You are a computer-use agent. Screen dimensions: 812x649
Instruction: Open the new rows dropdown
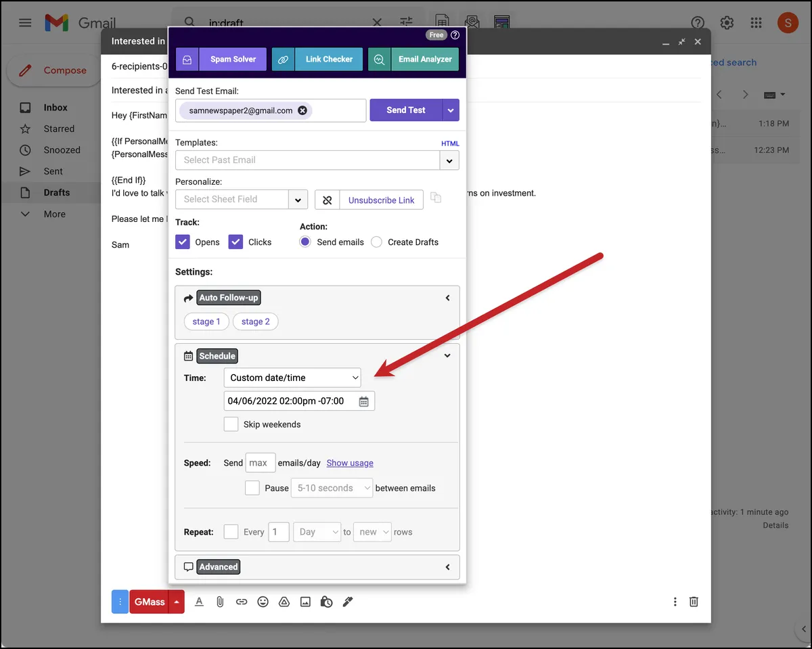[x=372, y=532]
